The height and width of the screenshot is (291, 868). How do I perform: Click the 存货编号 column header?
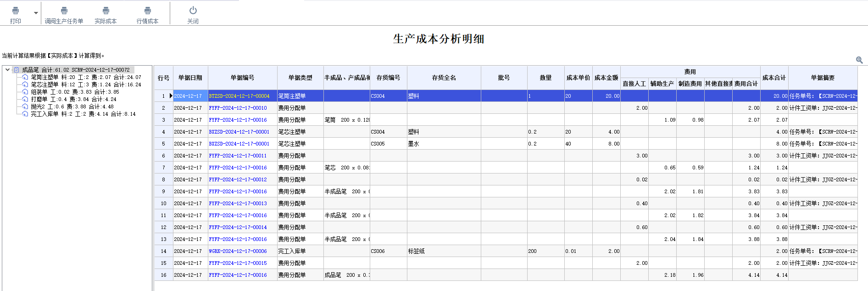coord(389,78)
